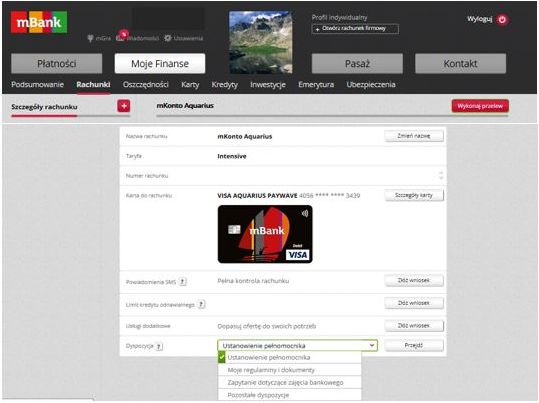This screenshot has height=403, width=539.
Task: Open Ustawienia settings gear
Action: (x=167, y=38)
